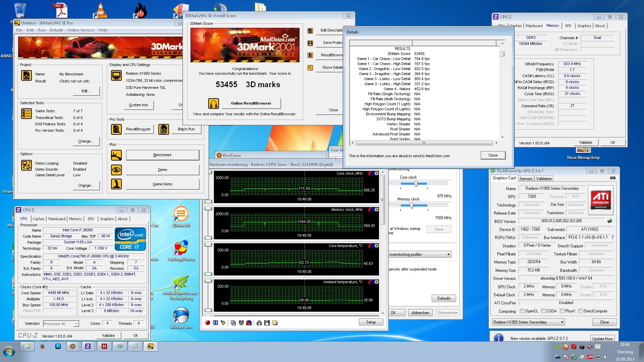Open Firefox from the taskbar
Viewport: 644px width, 362px height.
[x=43, y=347]
